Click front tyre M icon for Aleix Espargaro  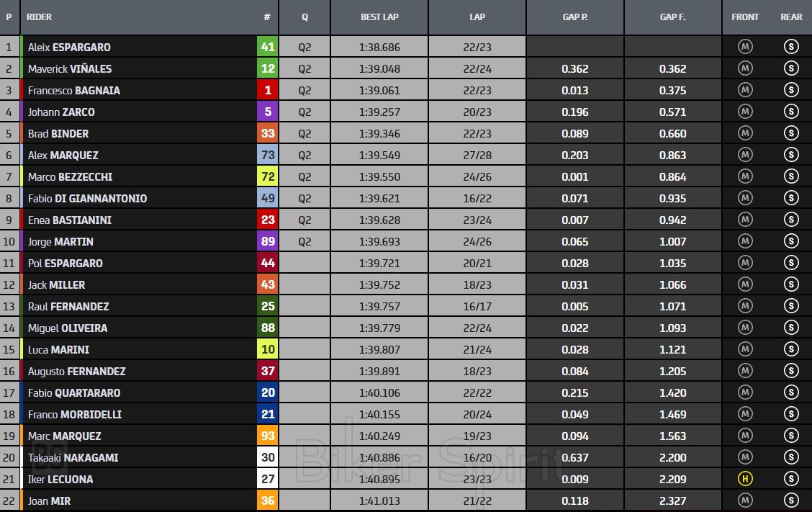[745, 48]
